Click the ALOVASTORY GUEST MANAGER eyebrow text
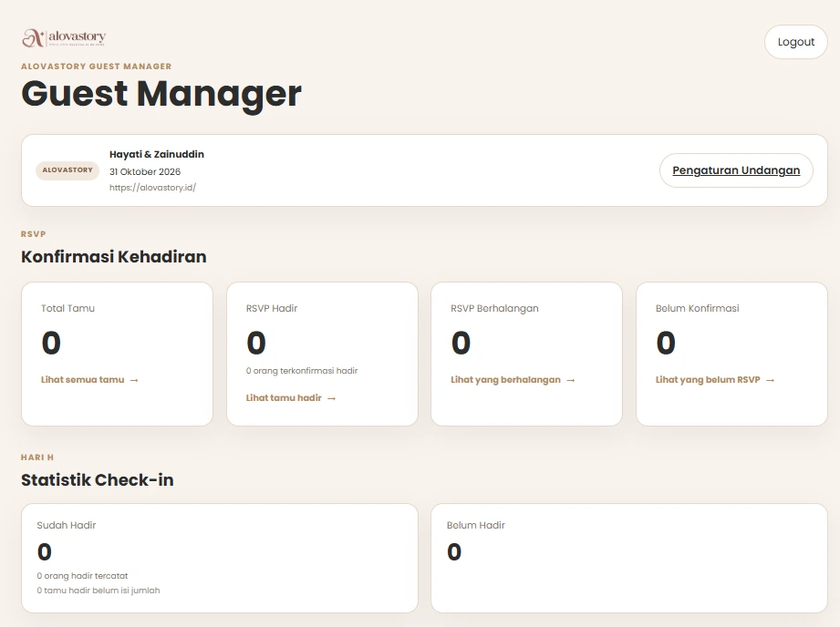This screenshot has width=840, height=627. tap(97, 67)
